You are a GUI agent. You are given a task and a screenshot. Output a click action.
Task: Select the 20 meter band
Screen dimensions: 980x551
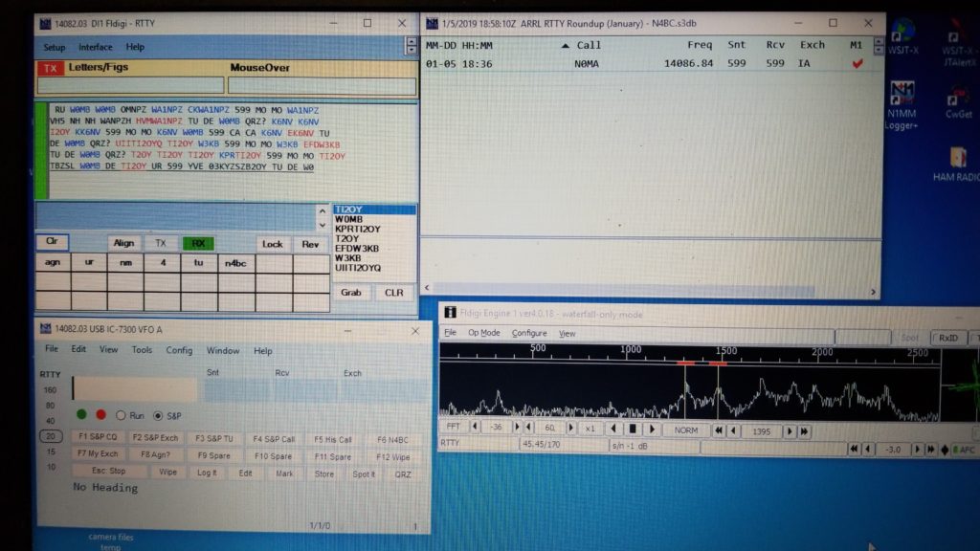pos(51,436)
